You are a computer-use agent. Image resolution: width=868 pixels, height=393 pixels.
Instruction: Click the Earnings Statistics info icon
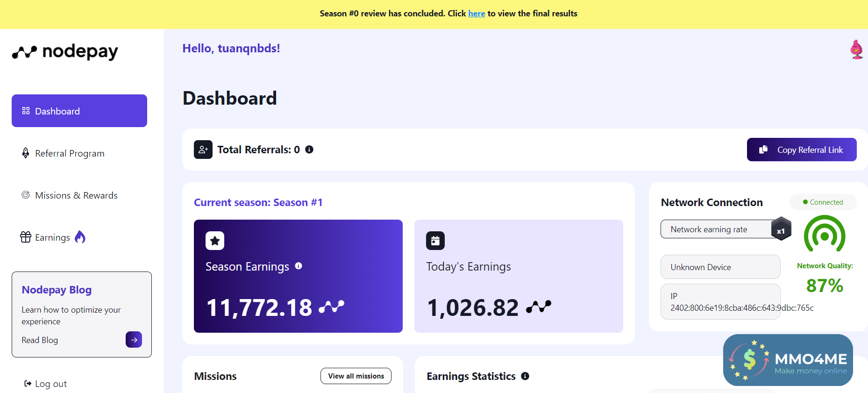coord(525,376)
